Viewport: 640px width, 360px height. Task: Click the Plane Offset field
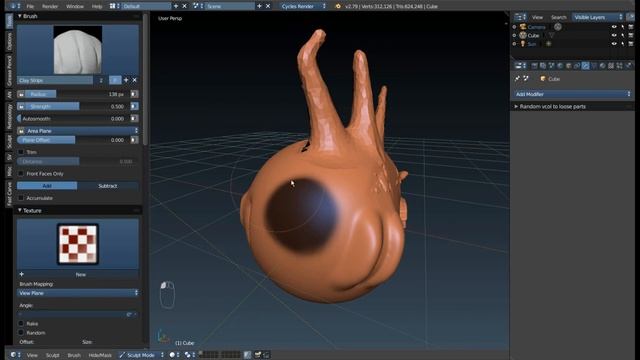[x=73, y=140]
